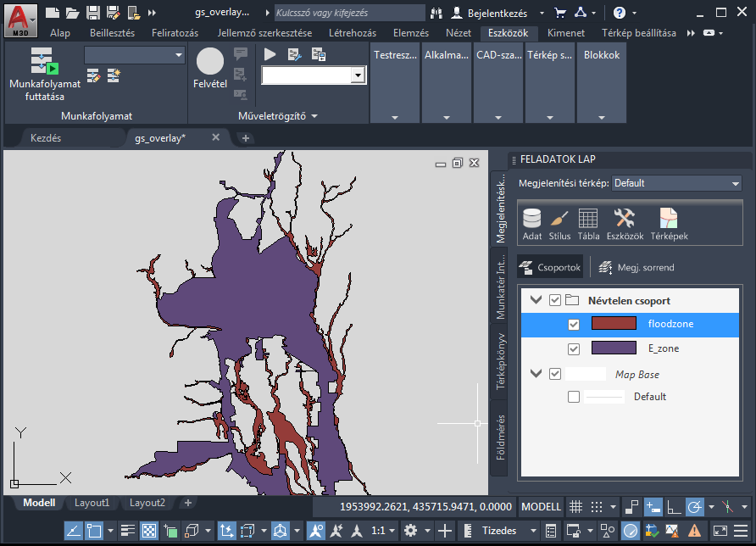Click the Munkafolyamat futtatása workflow icon
This screenshot has width=756, height=546.
click(44, 75)
